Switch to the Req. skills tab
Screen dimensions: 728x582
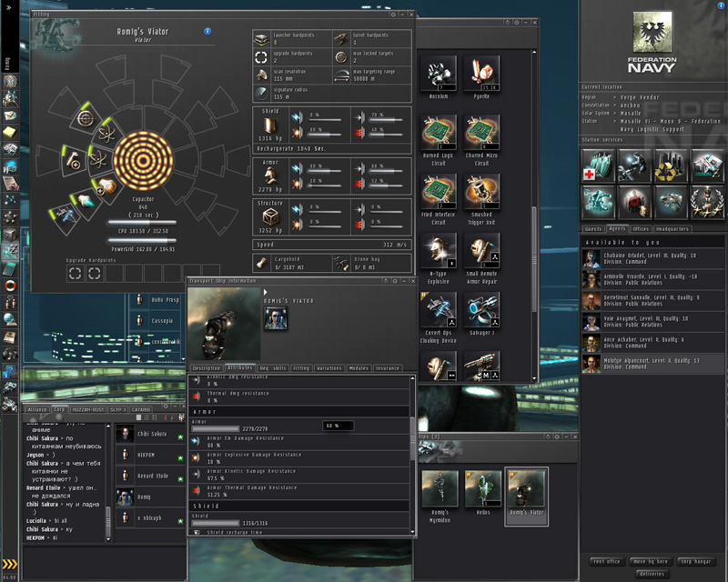(272, 368)
